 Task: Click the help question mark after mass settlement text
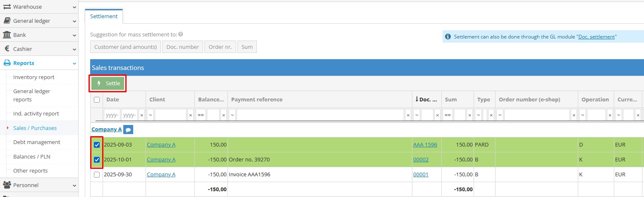coord(181,35)
